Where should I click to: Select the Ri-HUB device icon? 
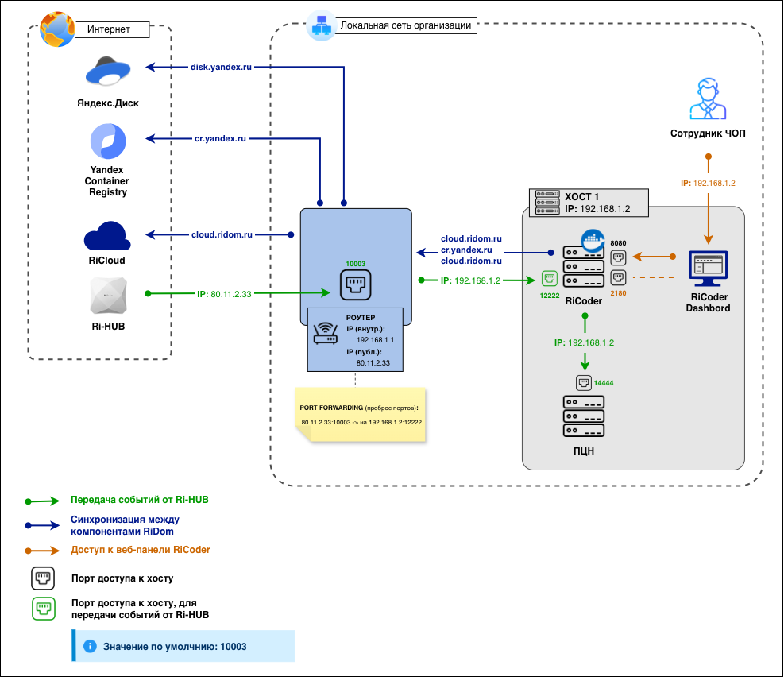pyautogui.click(x=106, y=295)
